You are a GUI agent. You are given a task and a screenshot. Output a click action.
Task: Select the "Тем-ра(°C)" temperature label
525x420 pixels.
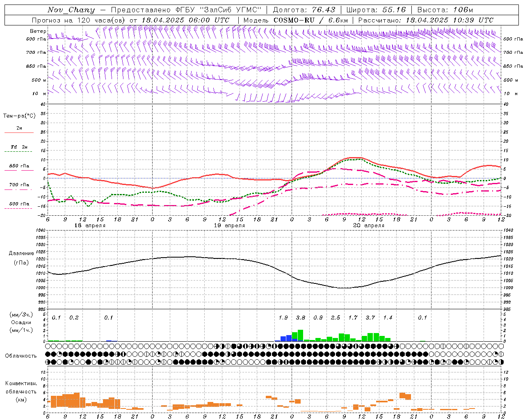point(19,116)
